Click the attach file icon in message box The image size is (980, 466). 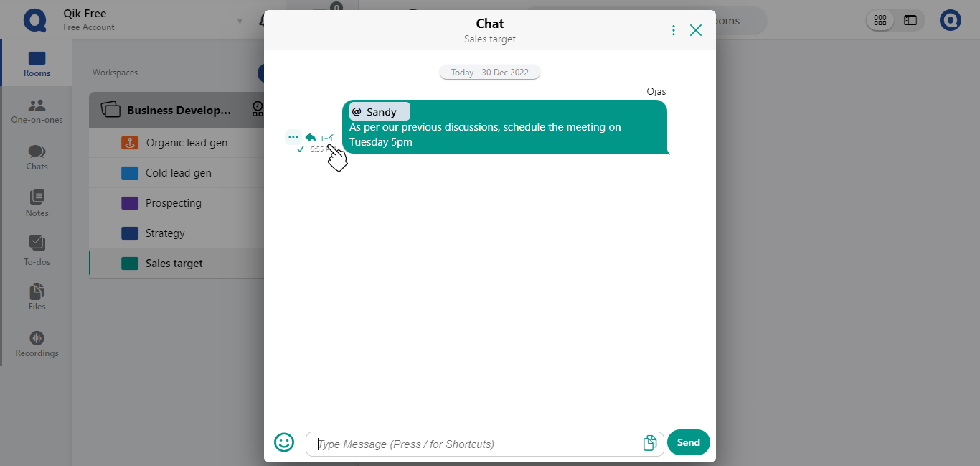click(650, 443)
